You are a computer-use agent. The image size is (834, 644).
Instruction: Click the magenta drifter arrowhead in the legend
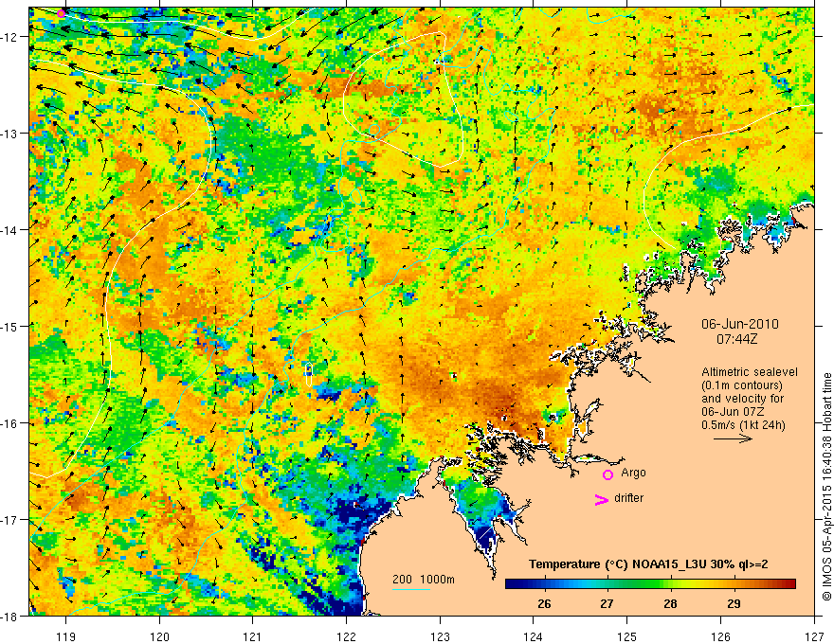point(602,499)
